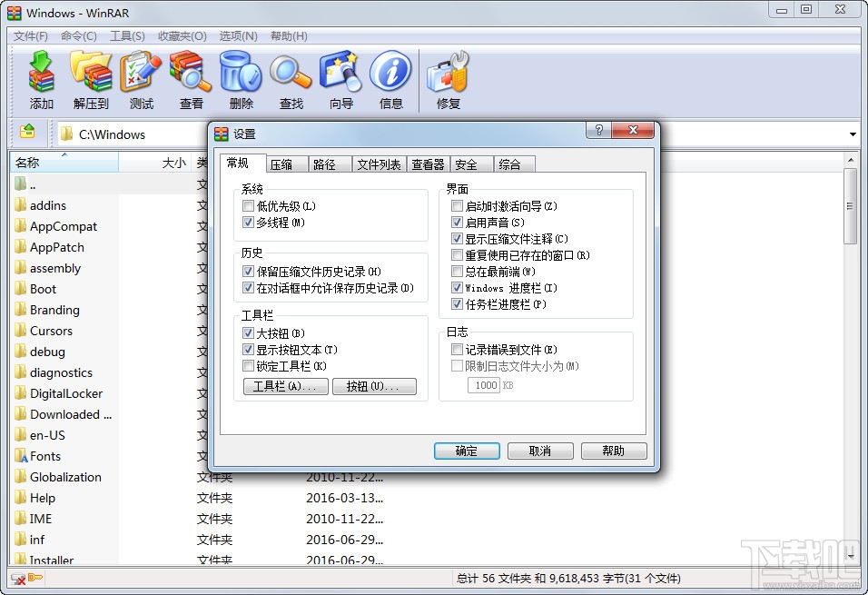Click the log size KB input field

(486, 384)
